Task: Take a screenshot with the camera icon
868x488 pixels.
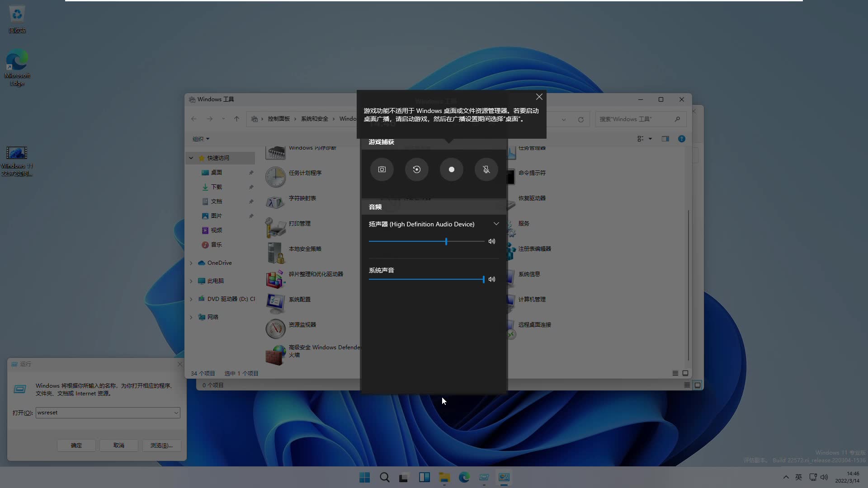Action: (382, 169)
